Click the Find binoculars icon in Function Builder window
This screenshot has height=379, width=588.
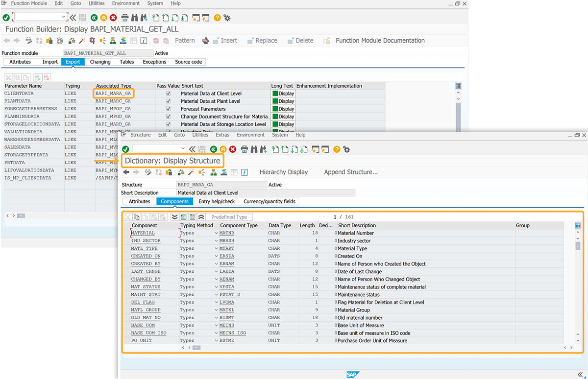[135, 18]
